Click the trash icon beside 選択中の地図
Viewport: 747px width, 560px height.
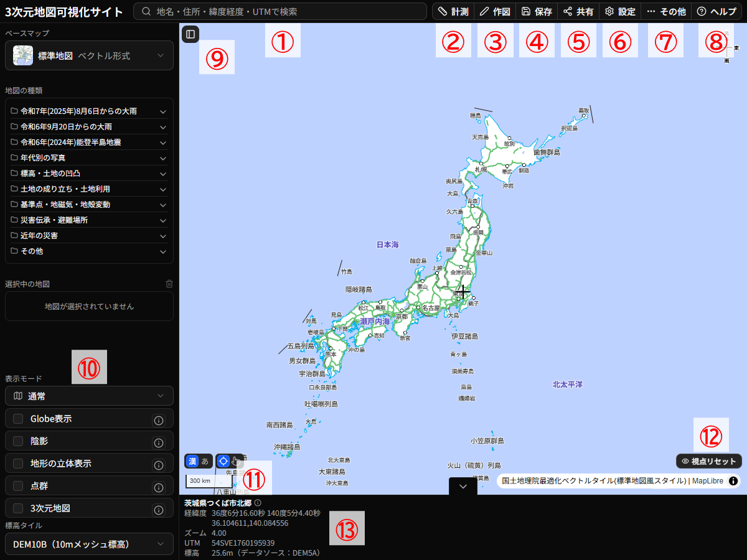(169, 284)
